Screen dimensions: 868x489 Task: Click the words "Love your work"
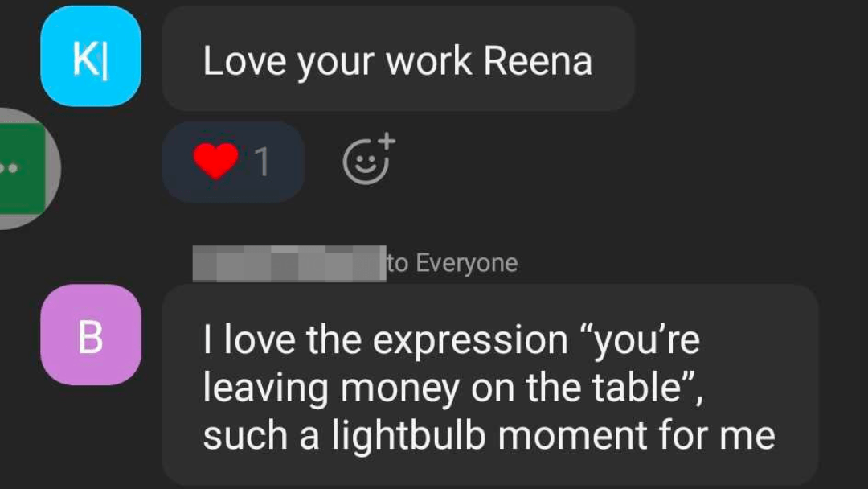337,62
